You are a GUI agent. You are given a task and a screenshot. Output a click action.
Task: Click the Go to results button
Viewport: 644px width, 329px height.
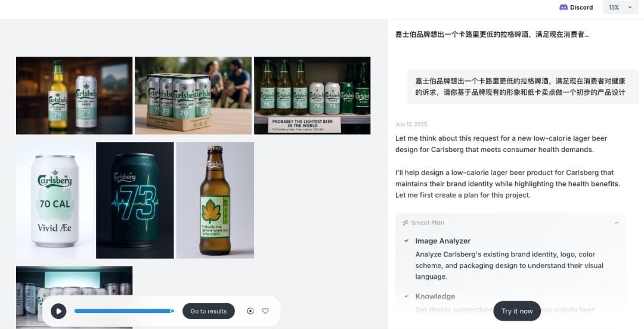tap(209, 311)
